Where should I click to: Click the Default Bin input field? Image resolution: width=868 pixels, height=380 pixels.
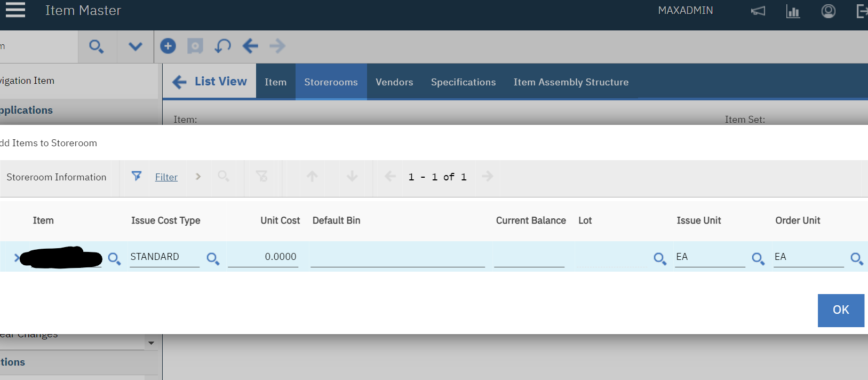point(397,257)
